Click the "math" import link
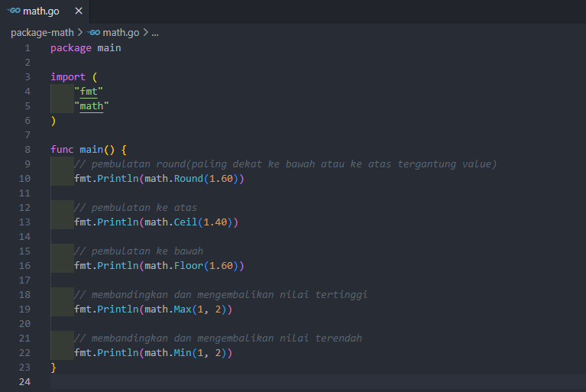The width and height of the screenshot is (586, 392). pos(92,106)
